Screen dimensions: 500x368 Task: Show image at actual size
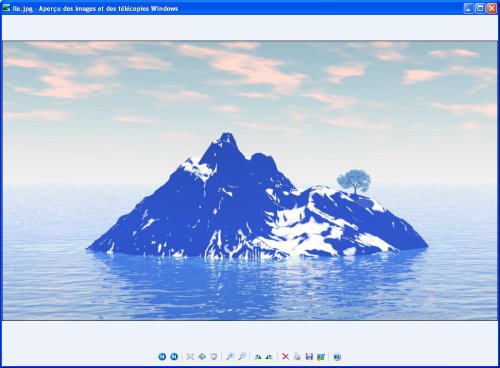click(x=202, y=357)
